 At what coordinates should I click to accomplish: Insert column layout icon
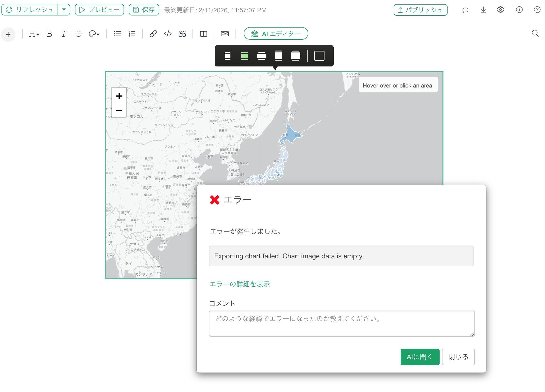pos(203,34)
